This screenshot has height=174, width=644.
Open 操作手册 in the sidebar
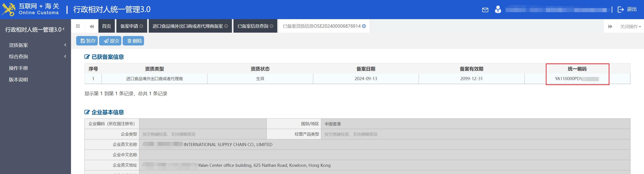(x=18, y=68)
